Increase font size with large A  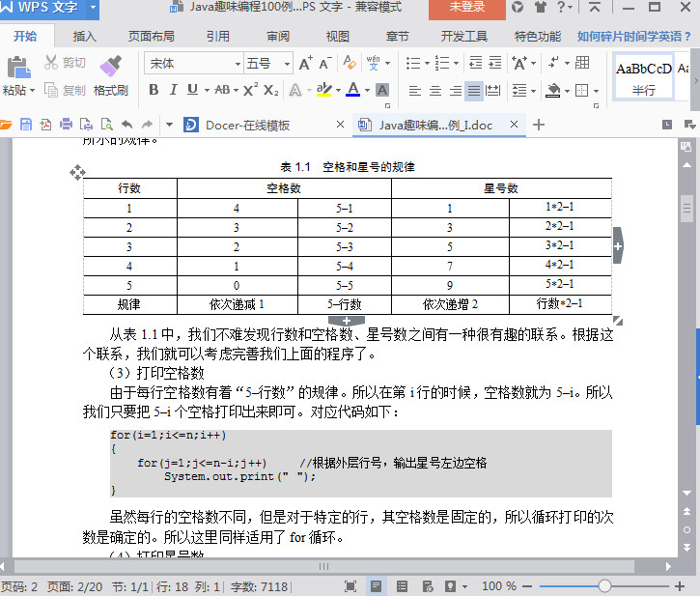coord(305,64)
